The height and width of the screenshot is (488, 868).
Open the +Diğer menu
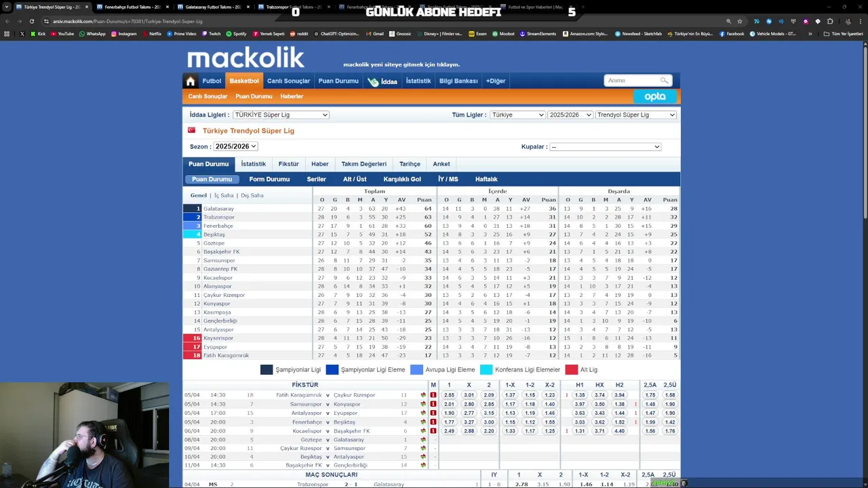(x=496, y=81)
